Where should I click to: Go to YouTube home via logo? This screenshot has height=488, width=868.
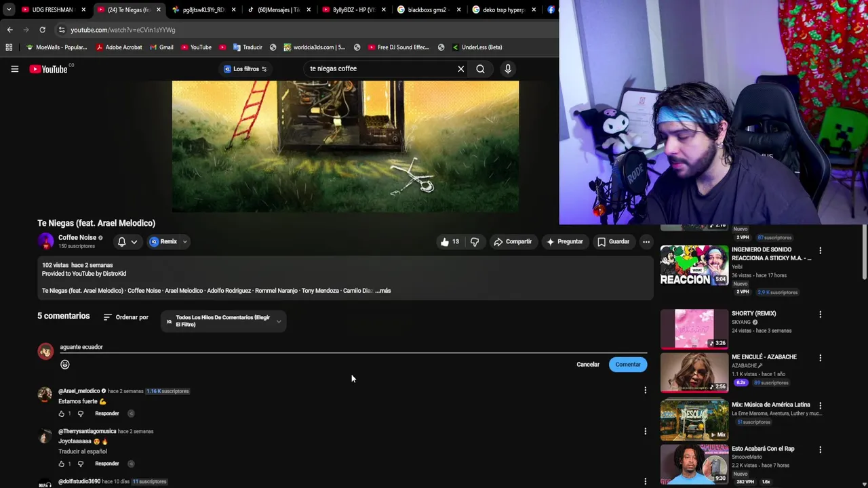(49, 69)
